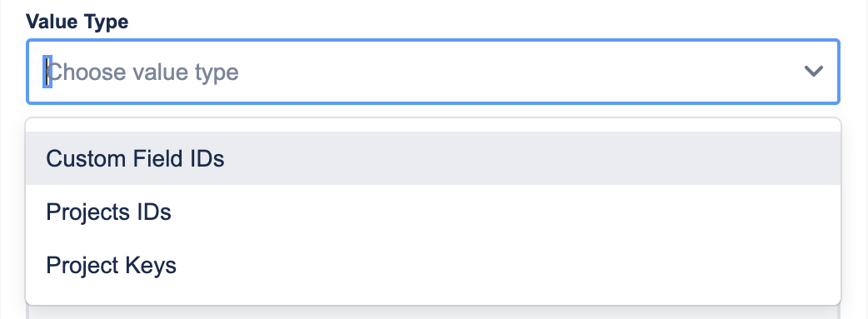This screenshot has height=319, width=868.
Task: Choose the first dropdown entry Custom Field IDs
Action: tap(433, 158)
